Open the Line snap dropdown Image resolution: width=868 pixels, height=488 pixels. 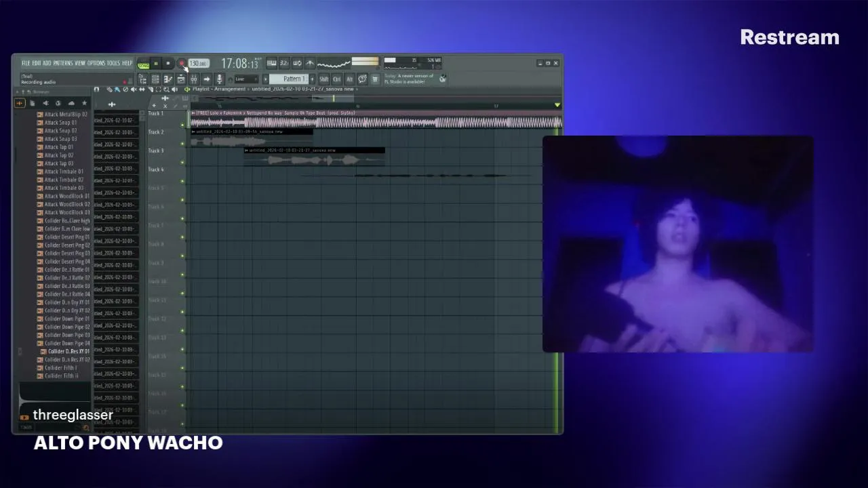coord(246,79)
